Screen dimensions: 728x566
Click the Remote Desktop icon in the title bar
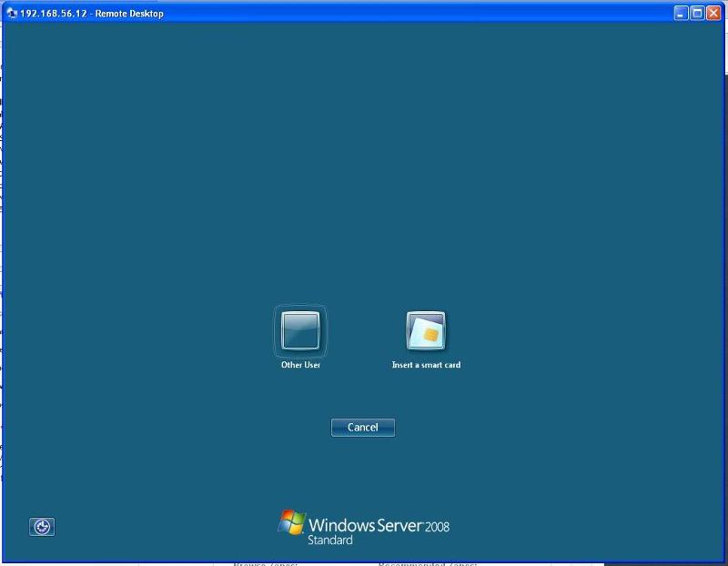pyautogui.click(x=10, y=14)
